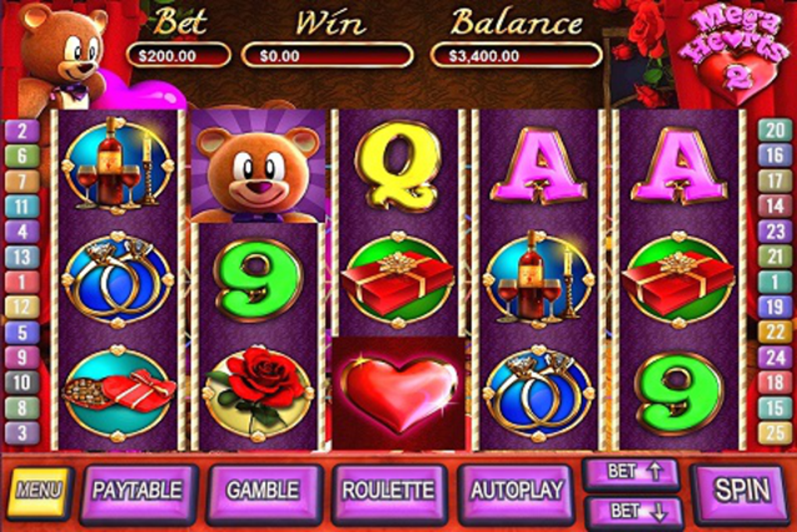Screen dimensions: 797x532
Task: Open the yellow MENU button
Action: click(x=38, y=491)
